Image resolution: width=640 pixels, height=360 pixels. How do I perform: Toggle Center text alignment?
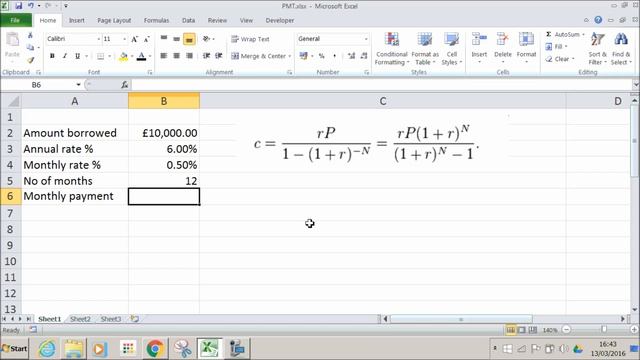click(x=176, y=56)
